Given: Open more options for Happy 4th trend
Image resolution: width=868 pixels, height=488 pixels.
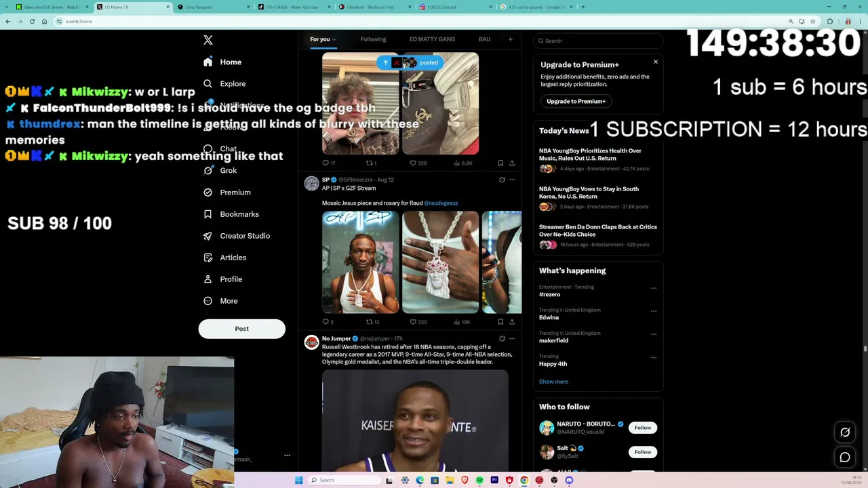Looking at the screenshot, I should coord(654,357).
